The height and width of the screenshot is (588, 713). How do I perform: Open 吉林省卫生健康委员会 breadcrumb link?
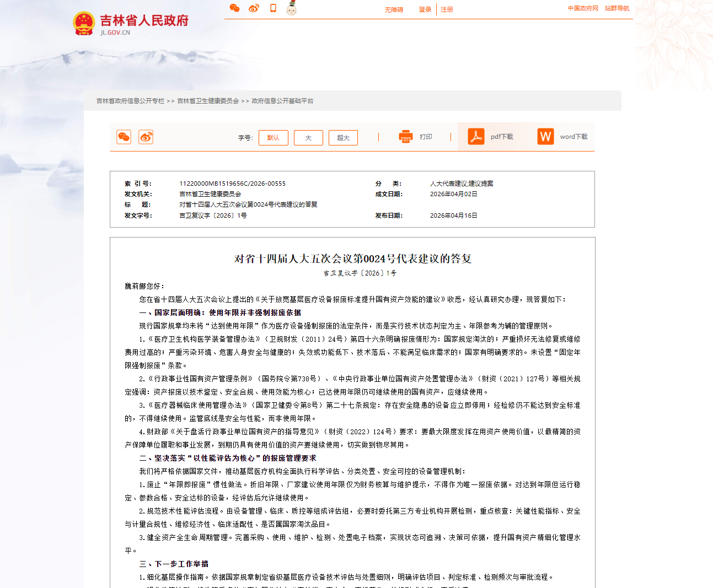click(x=208, y=101)
